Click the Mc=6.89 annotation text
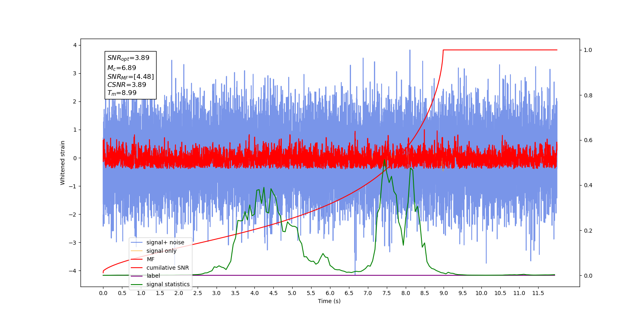This screenshot has height=322, width=644. point(122,68)
